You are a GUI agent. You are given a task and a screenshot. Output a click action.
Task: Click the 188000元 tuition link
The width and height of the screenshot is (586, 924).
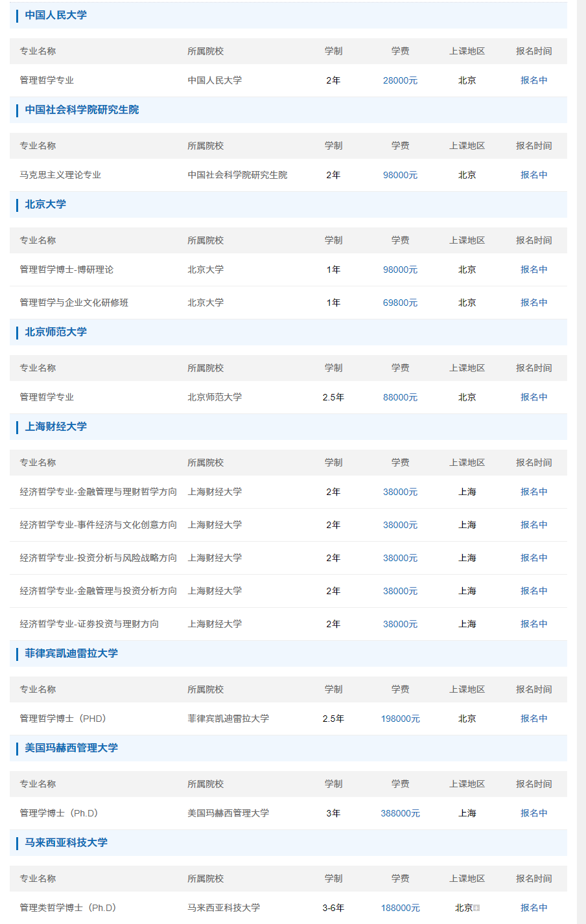coord(400,908)
